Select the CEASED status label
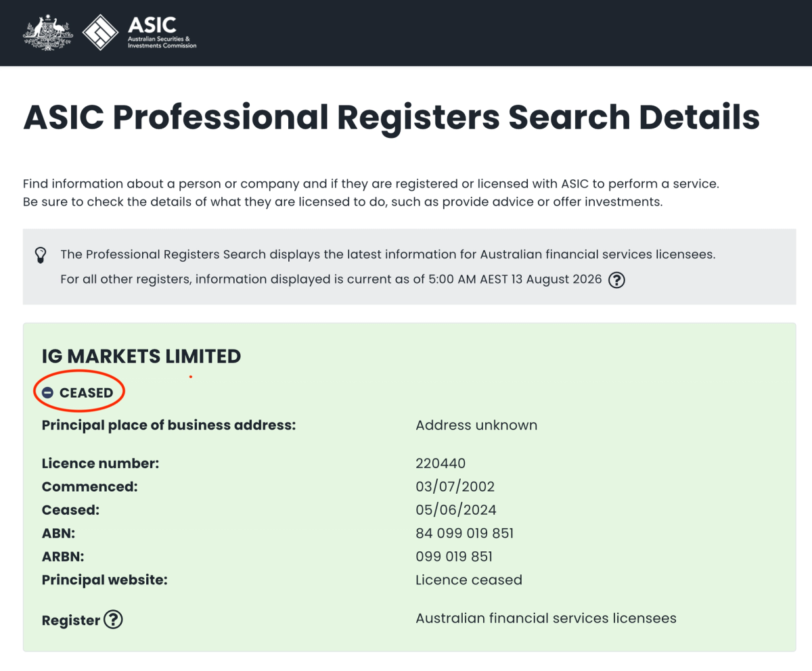This screenshot has width=812, height=671. (86, 392)
